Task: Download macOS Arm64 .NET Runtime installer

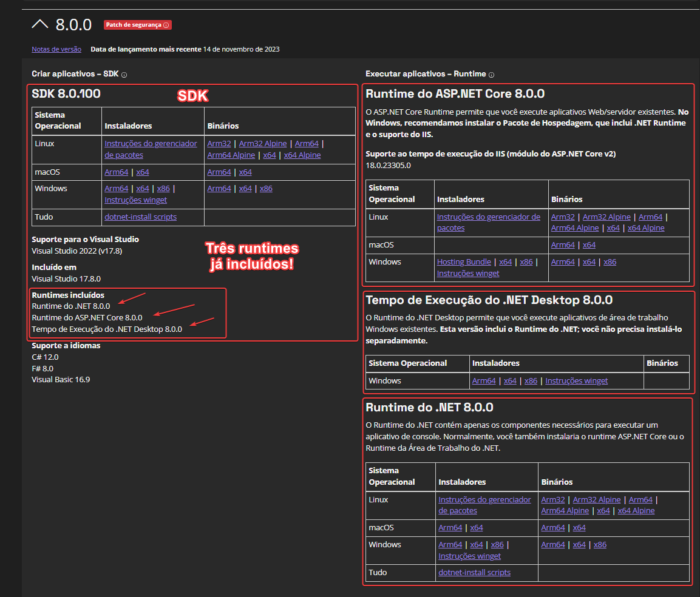Action: click(x=450, y=527)
